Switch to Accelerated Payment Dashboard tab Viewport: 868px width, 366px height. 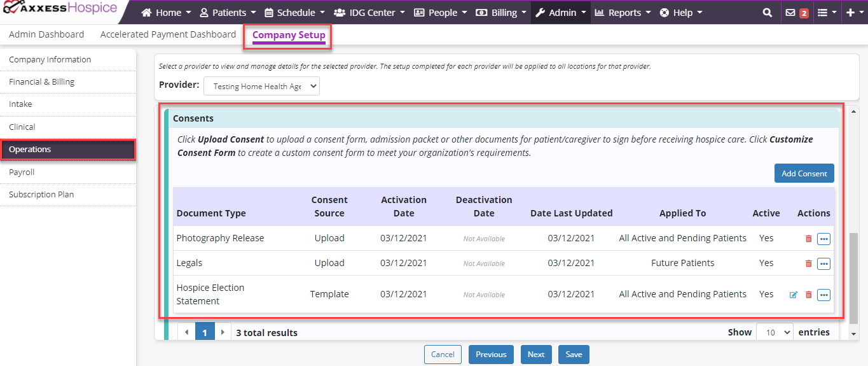[x=168, y=34]
